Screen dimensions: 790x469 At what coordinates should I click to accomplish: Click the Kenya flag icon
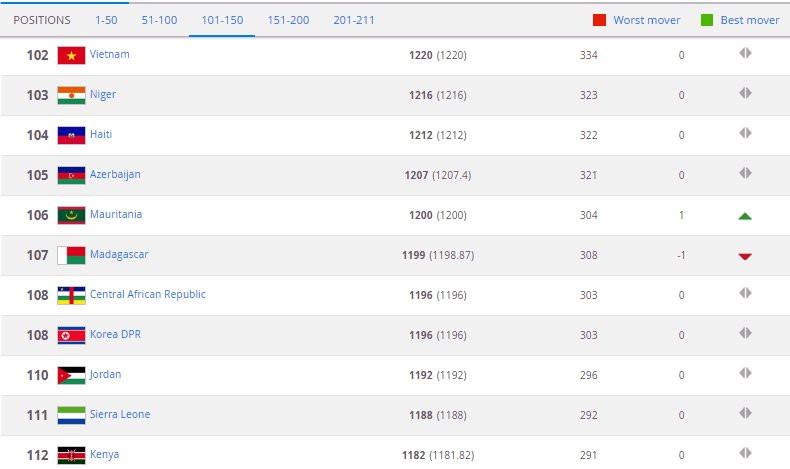point(71,455)
